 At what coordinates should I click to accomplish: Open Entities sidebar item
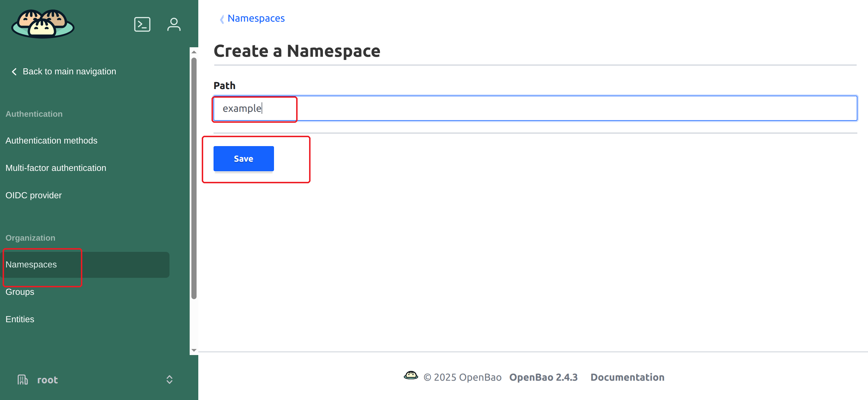coord(20,319)
